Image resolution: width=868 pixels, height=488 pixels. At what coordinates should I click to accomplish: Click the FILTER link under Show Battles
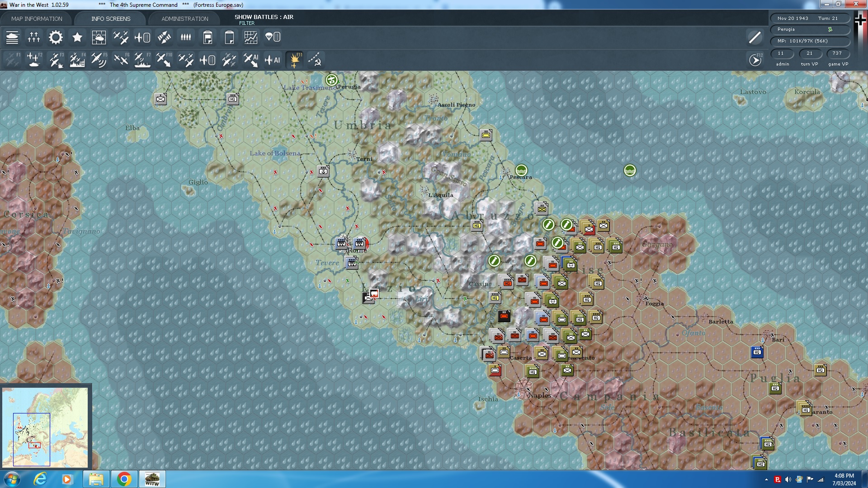tap(246, 23)
